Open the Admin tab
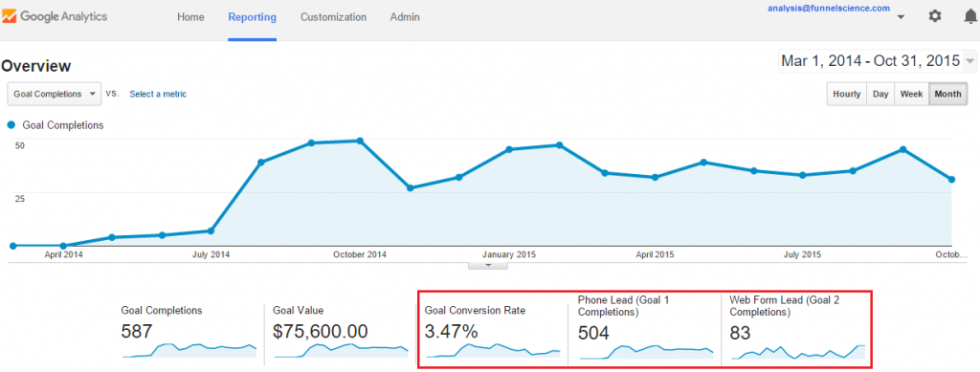The width and height of the screenshot is (980, 372). [405, 17]
